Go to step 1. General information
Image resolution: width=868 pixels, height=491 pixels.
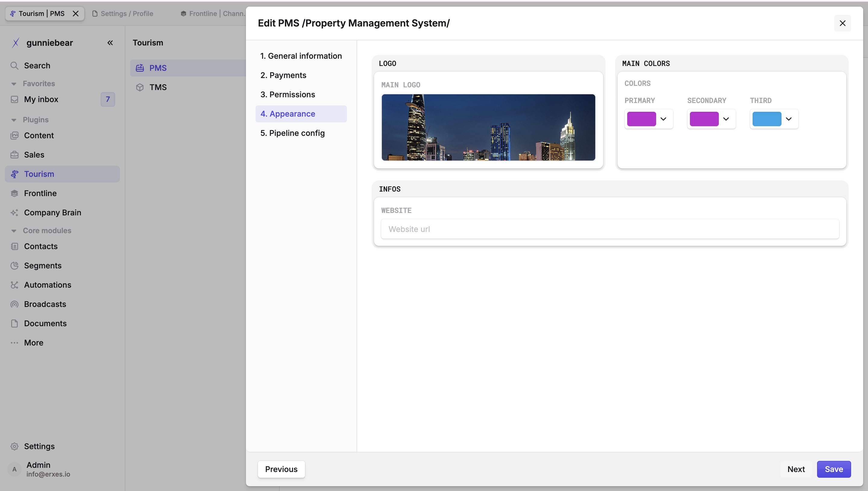point(301,56)
